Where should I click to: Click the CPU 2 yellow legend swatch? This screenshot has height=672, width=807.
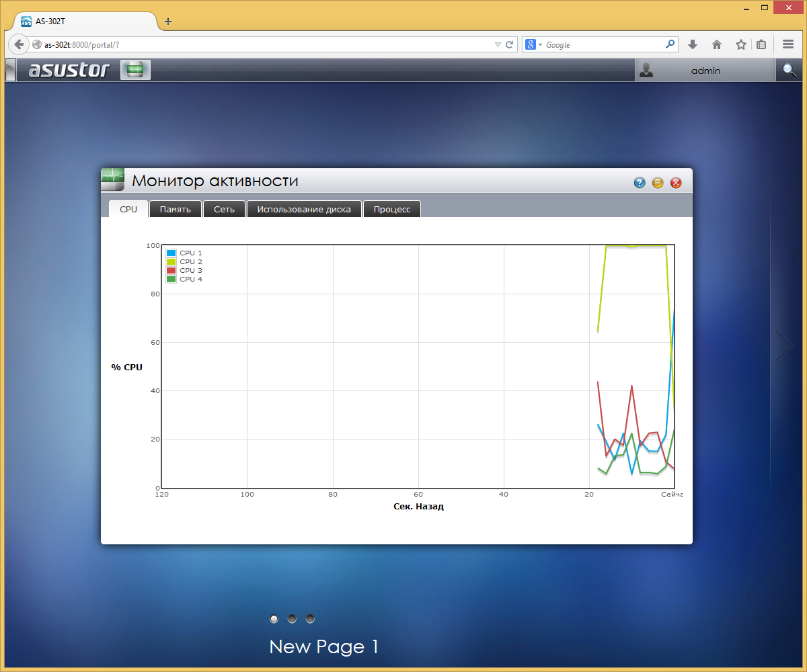point(171,262)
